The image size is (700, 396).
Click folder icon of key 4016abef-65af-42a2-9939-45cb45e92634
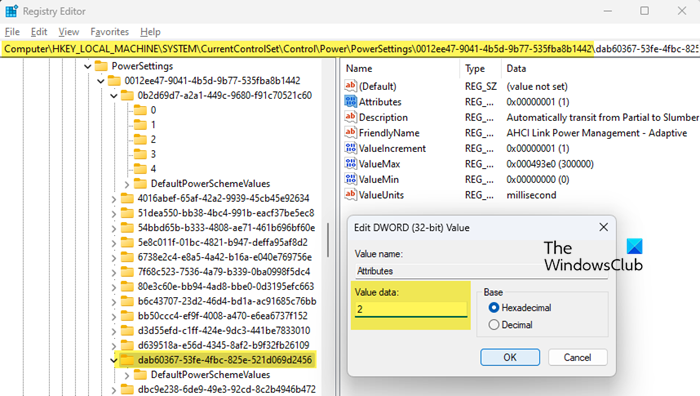tap(127, 198)
